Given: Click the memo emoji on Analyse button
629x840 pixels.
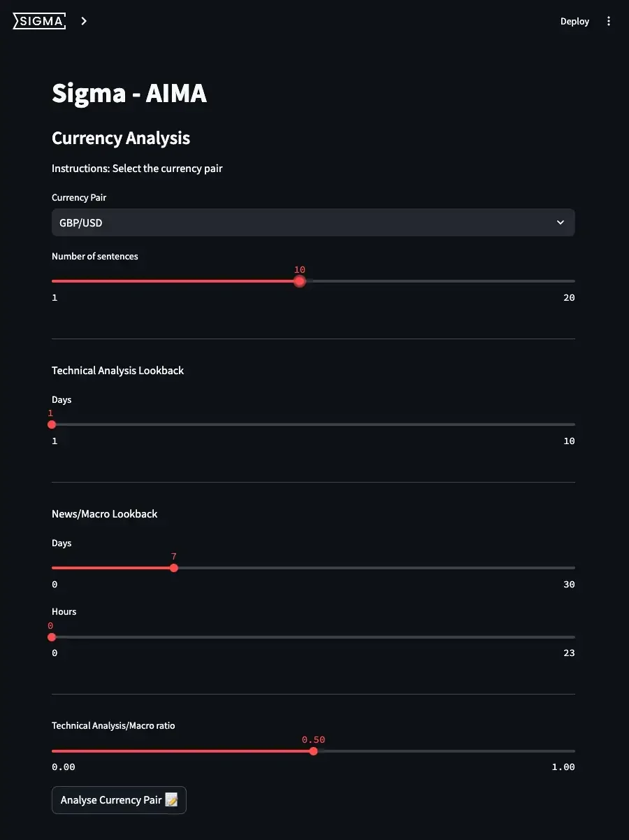Looking at the screenshot, I should [x=171, y=800].
